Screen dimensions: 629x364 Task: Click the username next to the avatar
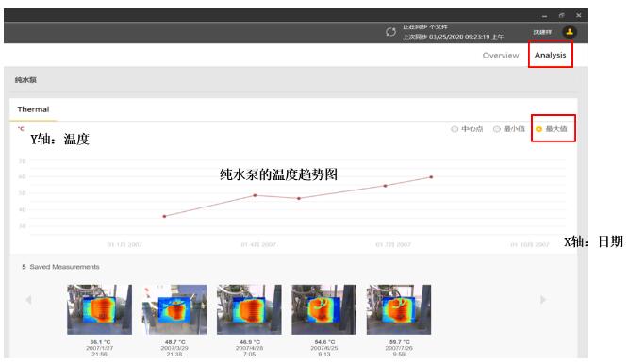(542, 32)
